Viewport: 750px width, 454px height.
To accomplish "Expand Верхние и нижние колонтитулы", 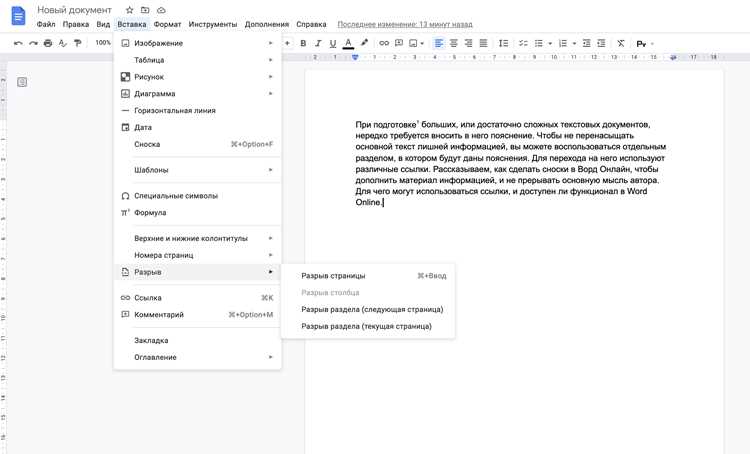I will click(x=198, y=238).
